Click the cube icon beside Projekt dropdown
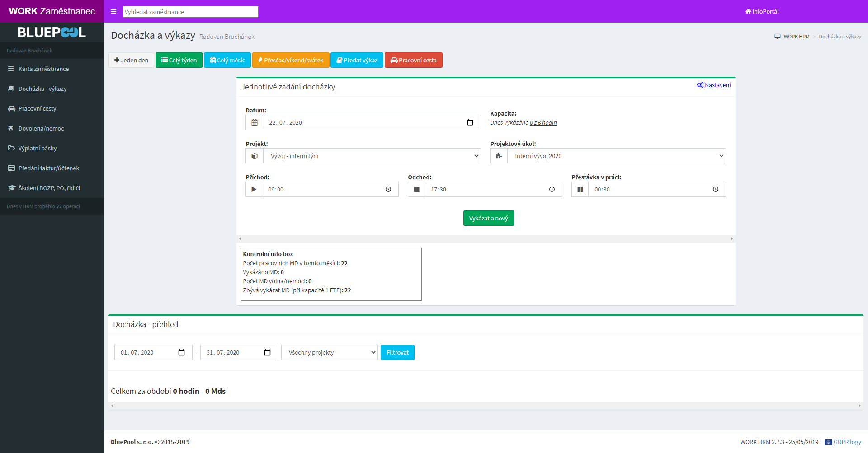This screenshot has height=453, width=868. point(255,156)
